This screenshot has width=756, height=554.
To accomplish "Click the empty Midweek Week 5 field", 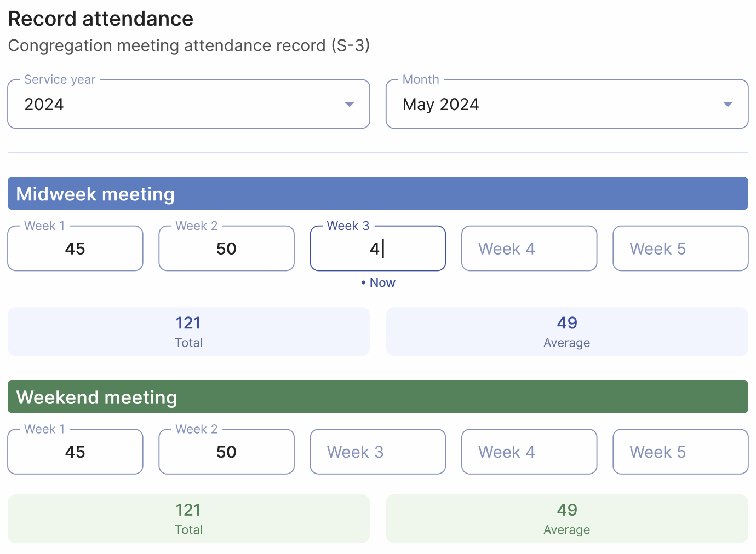I will [680, 249].
